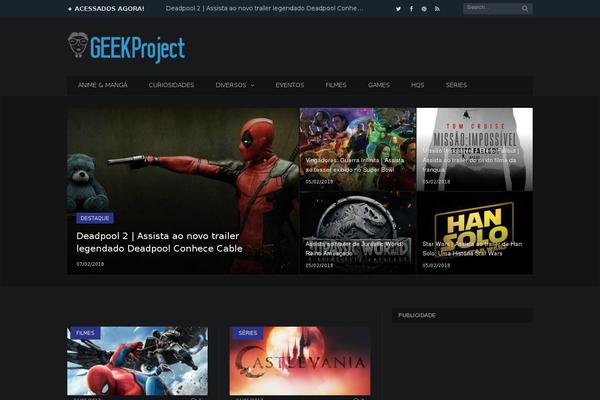The width and height of the screenshot is (600, 400).
Task: Click the Acessados Agora label
Action: 106,8
